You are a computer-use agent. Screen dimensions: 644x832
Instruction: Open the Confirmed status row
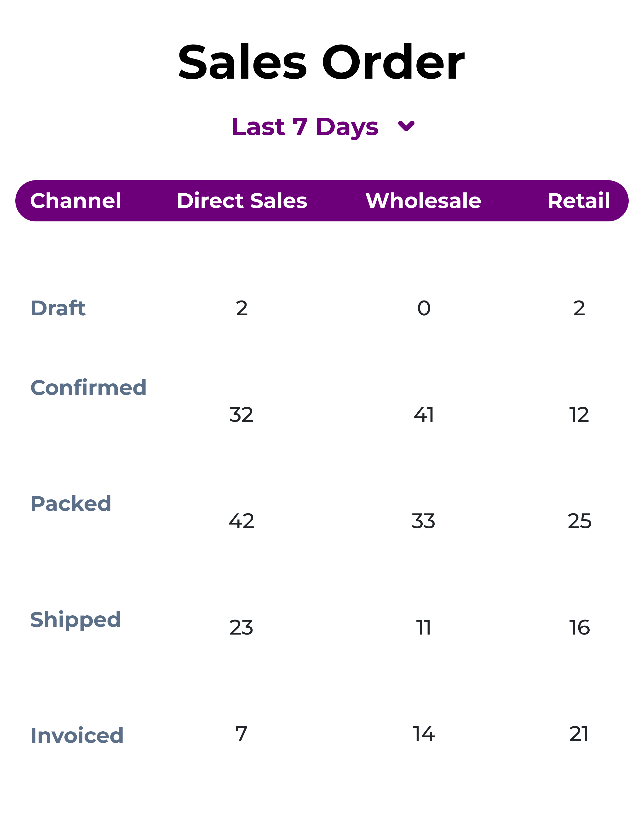[88, 388]
